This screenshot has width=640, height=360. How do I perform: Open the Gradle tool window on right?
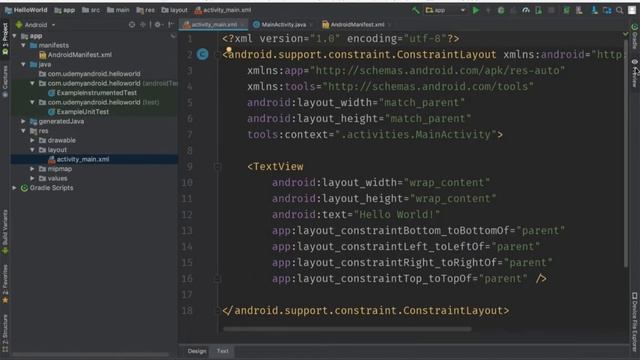[635, 36]
